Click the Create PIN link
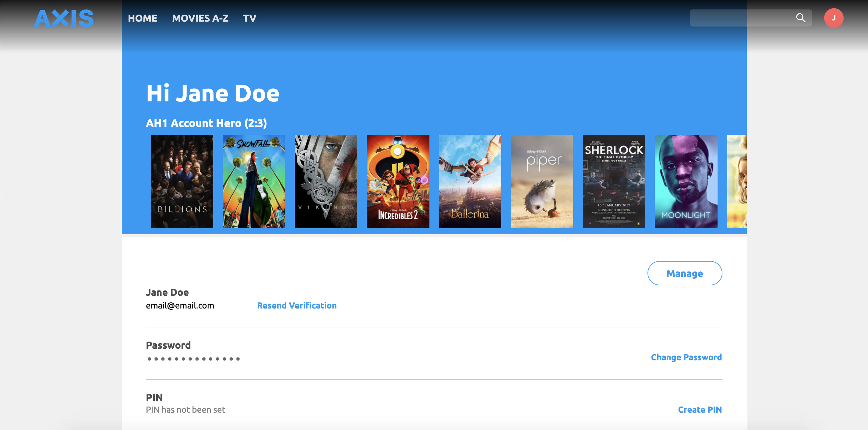868x430 pixels. [700, 409]
